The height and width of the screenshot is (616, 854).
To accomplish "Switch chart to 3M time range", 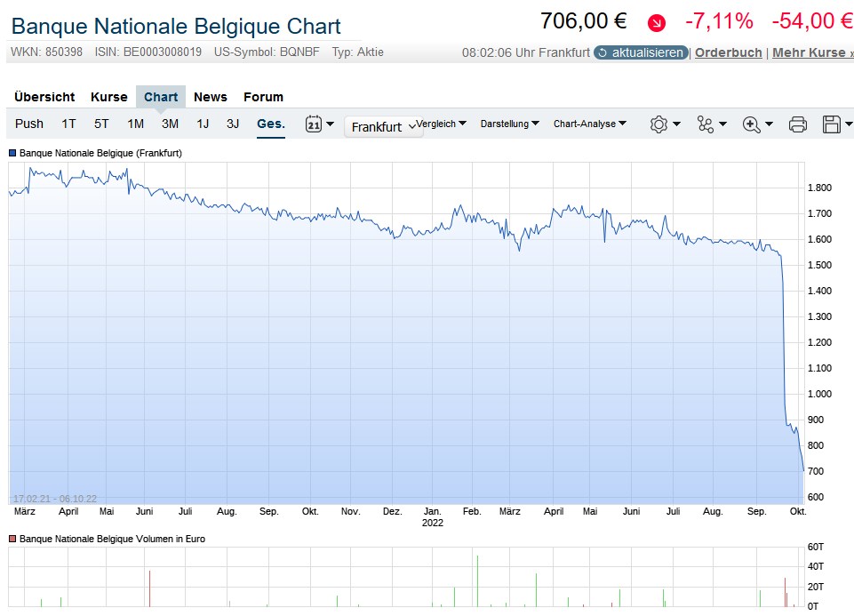I will coord(170,124).
